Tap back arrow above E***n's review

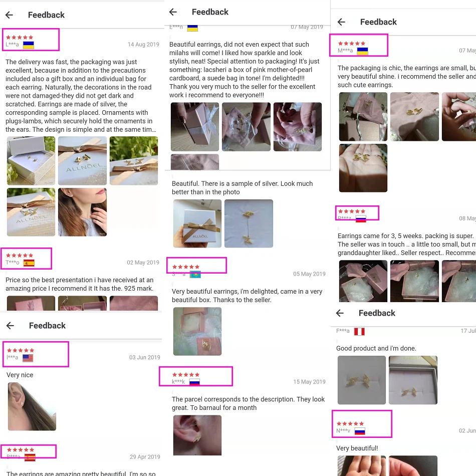173,12
